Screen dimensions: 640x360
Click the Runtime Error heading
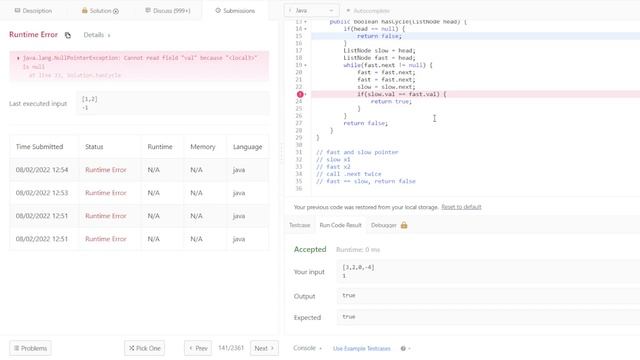[33, 35]
